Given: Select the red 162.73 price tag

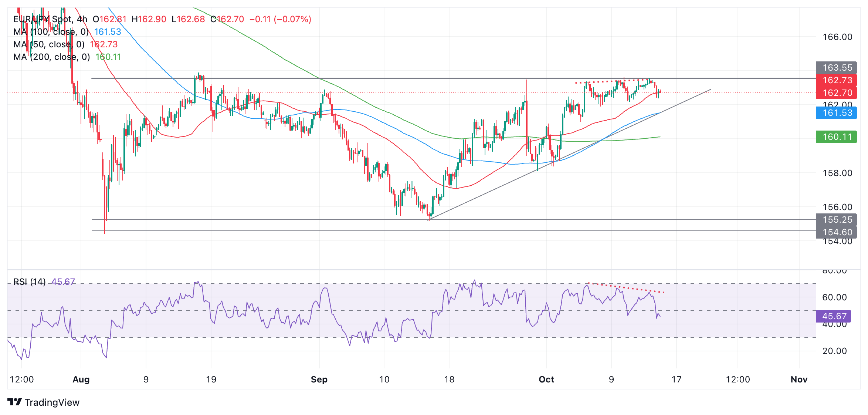Looking at the screenshot, I should pos(837,80).
